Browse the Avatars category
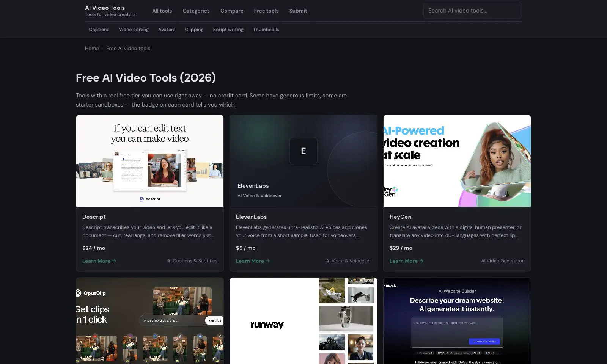This screenshot has height=364, width=607. (167, 30)
